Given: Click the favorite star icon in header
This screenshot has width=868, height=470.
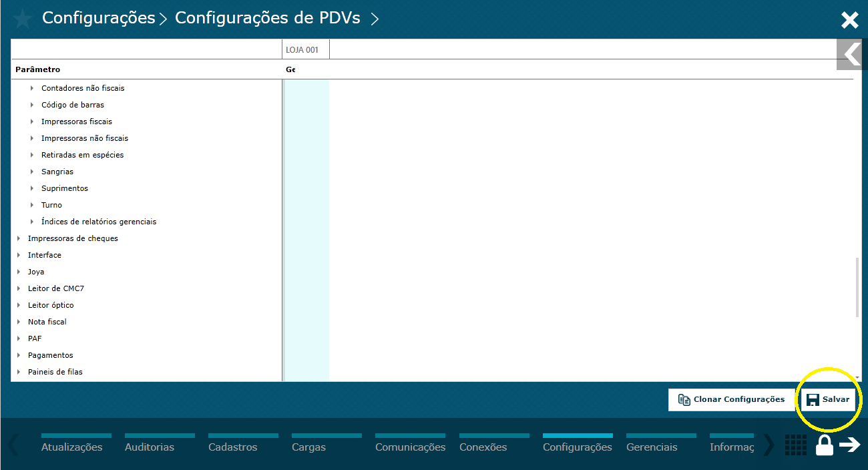Looking at the screenshot, I should click(23, 19).
